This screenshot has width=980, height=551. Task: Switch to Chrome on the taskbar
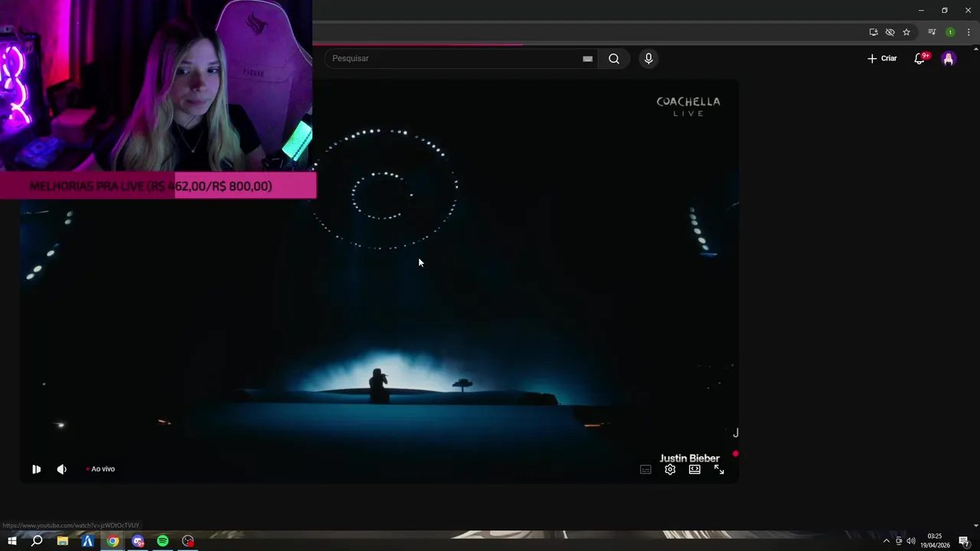[113, 541]
